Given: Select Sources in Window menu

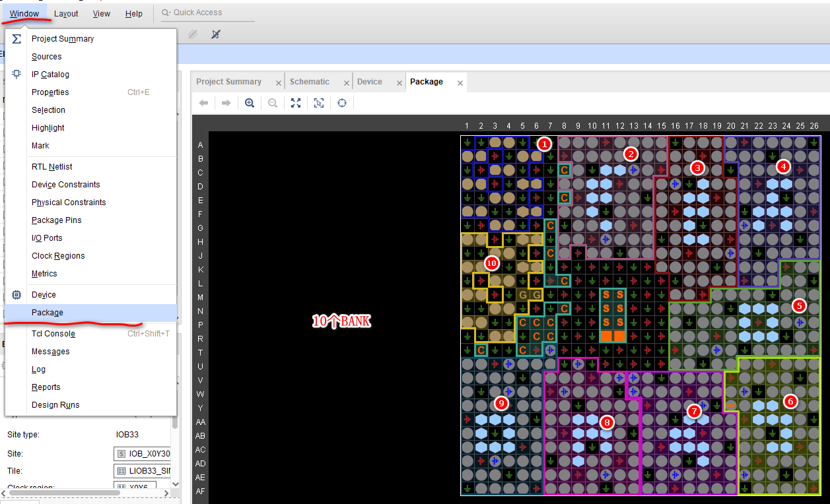Looking at the screenshot, I should tap(90, 57).
